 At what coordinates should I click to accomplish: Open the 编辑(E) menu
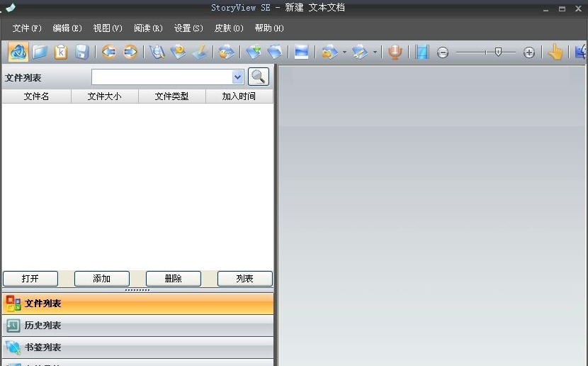point(67,28)
